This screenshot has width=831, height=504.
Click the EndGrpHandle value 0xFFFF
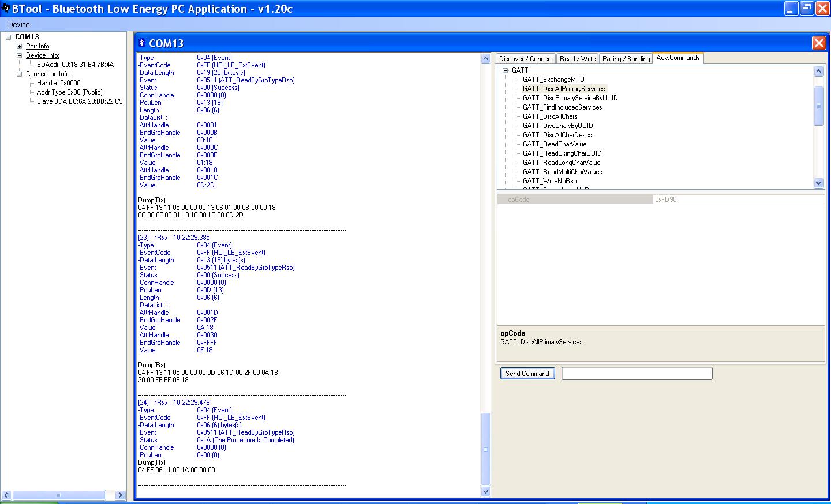(207, 343)
